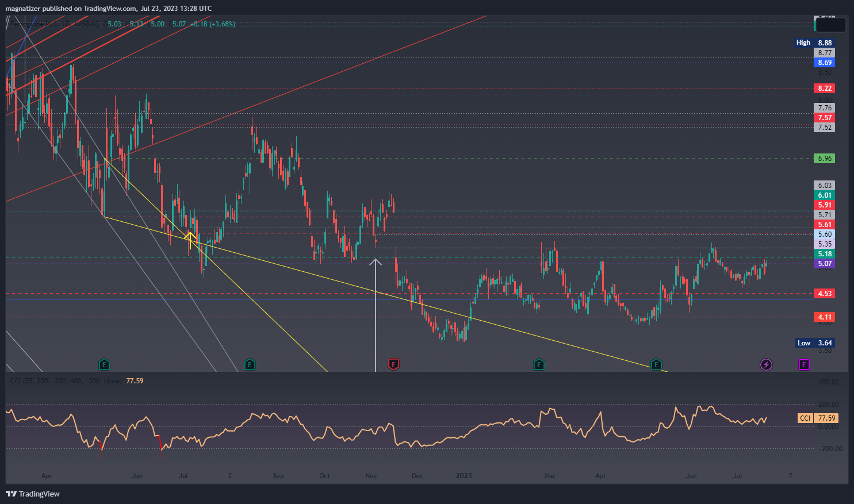Click the green 6.96 price level label

click(824, 159)
